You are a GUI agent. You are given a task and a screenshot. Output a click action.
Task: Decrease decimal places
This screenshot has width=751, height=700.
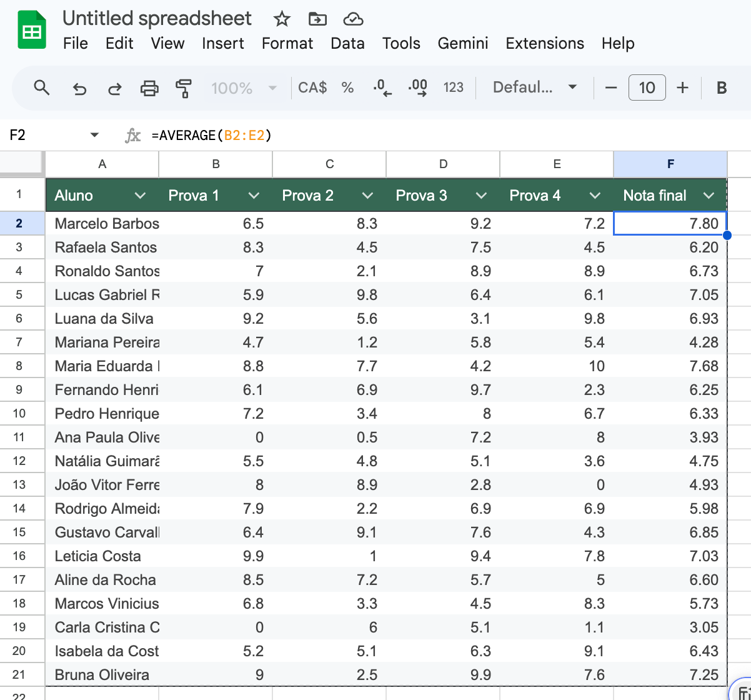pyautogui.click(x=382, y=87)
